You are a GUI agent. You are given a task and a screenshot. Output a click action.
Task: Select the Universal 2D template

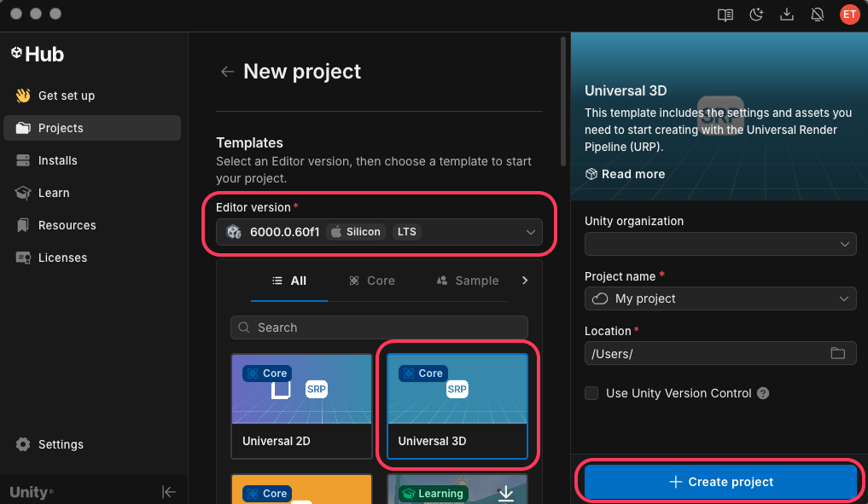301,406
